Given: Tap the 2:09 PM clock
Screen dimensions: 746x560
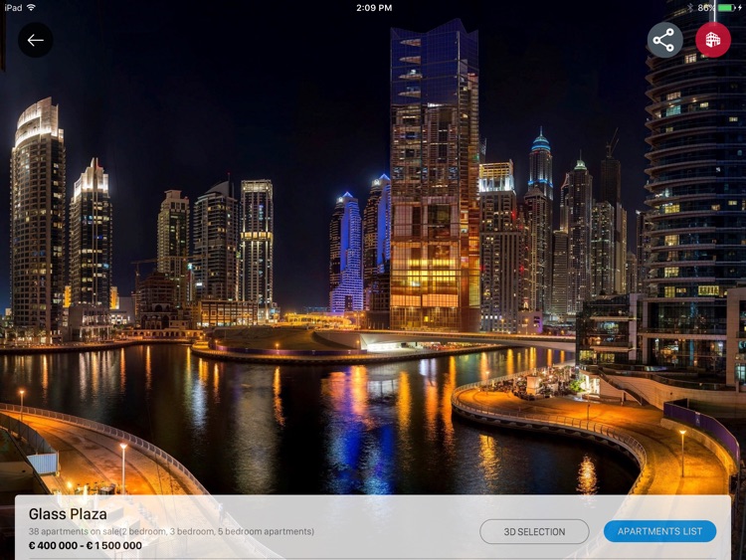Looking at the screenshot, I should pos(374,8).
